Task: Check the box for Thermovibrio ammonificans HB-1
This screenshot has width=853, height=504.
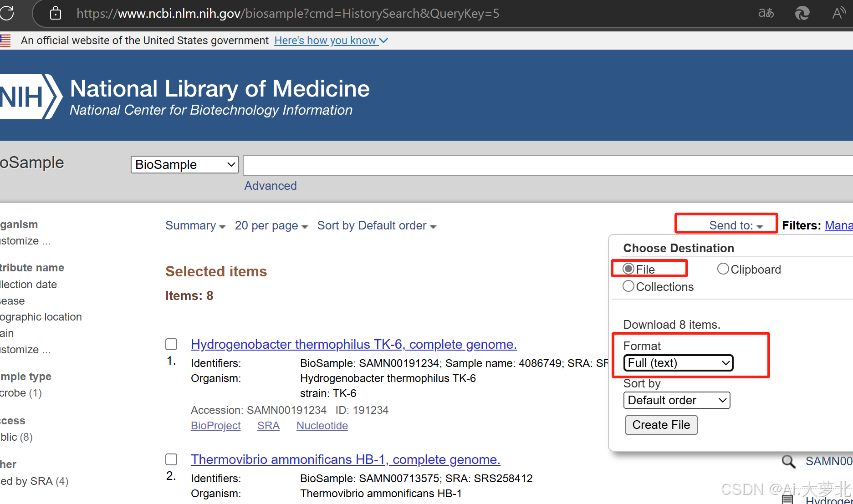Action: 171,459
